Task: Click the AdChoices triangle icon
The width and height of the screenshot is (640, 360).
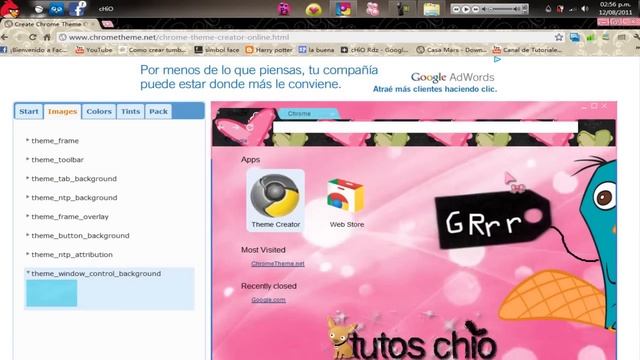Action: click(497, 60)
